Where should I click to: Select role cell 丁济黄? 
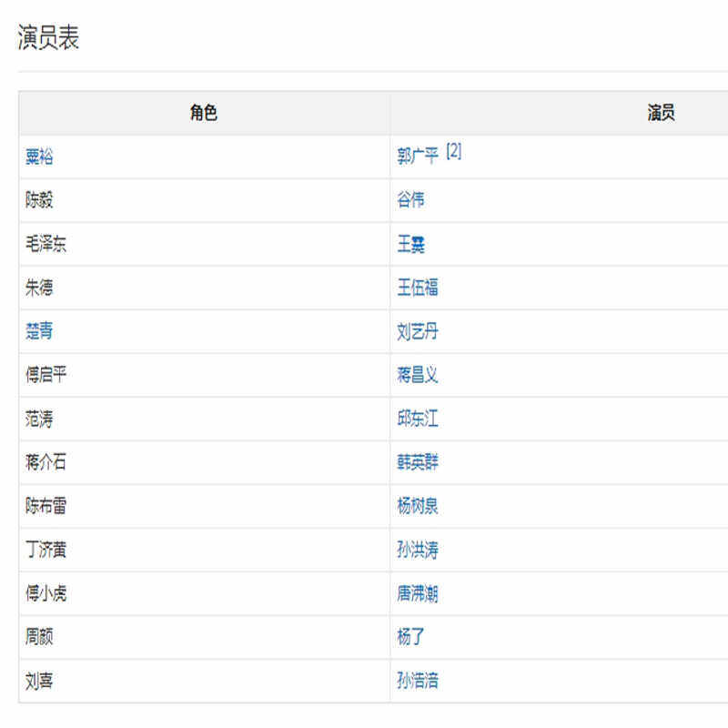click(x=204, y=550)
